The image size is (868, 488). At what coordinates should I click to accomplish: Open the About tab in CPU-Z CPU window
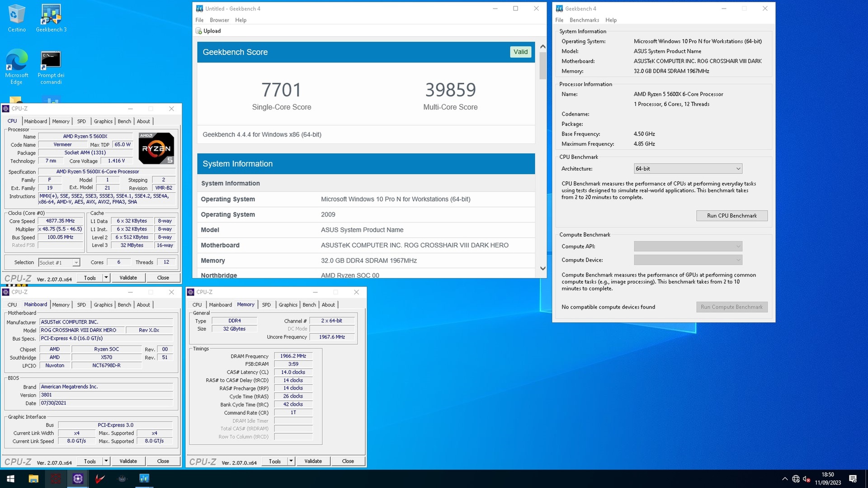[x=143, y=121]
